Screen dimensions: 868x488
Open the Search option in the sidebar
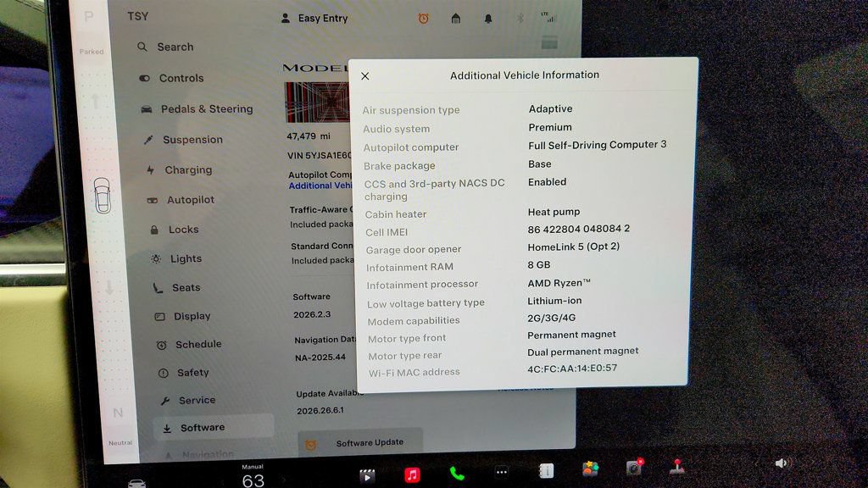(x=165, y=47)
